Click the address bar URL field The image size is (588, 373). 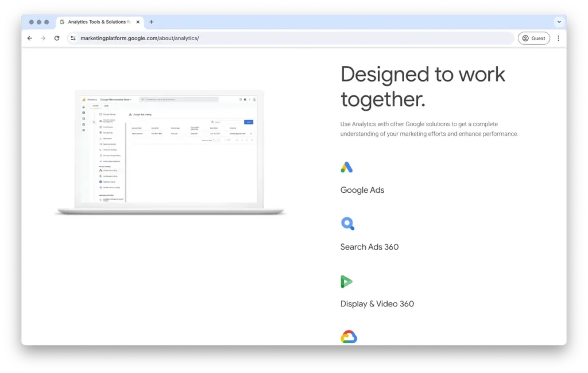pos(290,38)
